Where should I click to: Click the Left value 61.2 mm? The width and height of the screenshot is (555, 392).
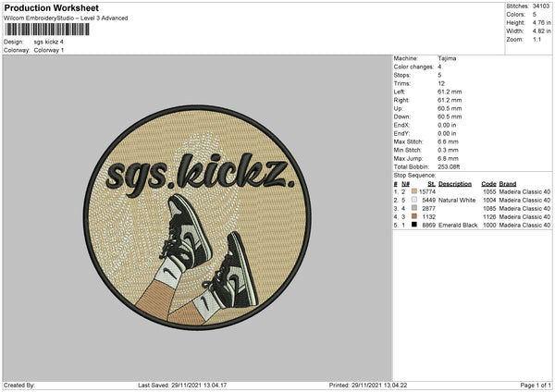[x=450, y=92]
